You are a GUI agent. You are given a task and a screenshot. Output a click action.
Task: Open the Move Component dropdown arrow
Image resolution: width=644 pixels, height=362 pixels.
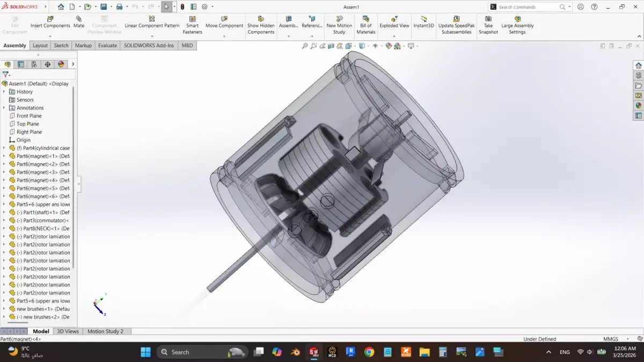[224, 36]
